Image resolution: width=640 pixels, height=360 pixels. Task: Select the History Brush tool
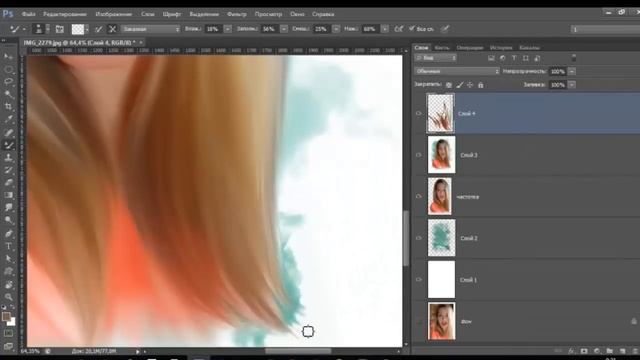click(8, 170)
